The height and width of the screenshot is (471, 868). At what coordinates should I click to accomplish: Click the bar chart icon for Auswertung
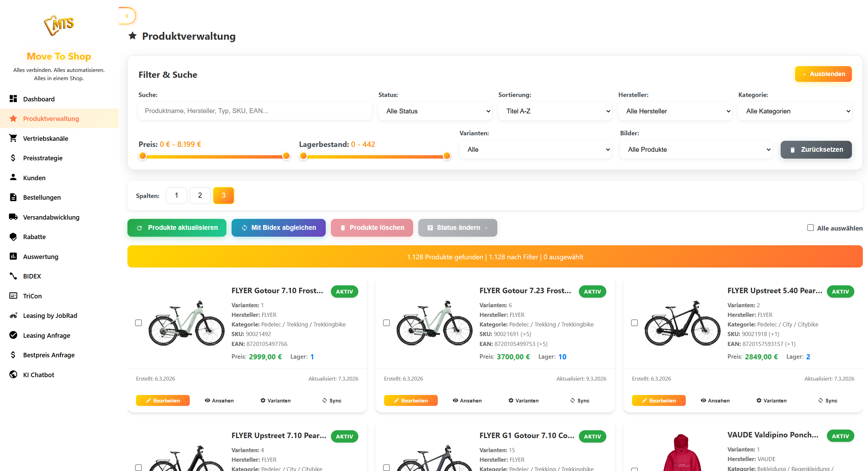point(13,256)
